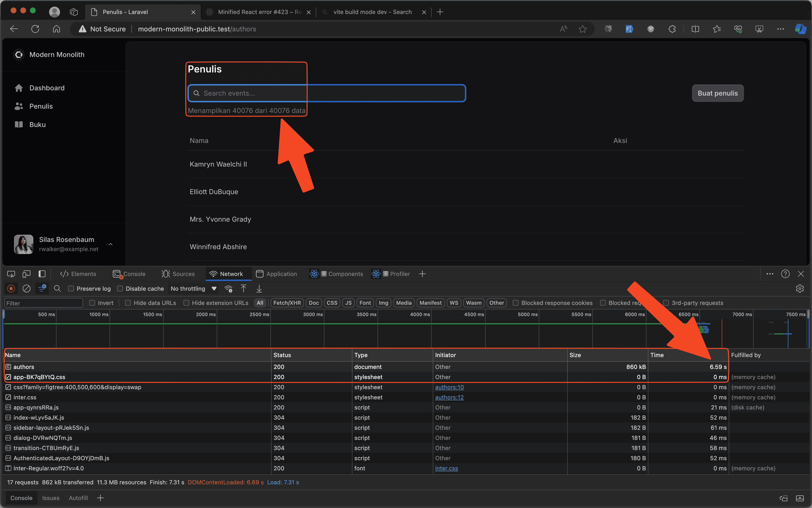Viewport: 812px width, 508px height.
Task: Open the Autofill drawer tab
Action: [78, 498]
